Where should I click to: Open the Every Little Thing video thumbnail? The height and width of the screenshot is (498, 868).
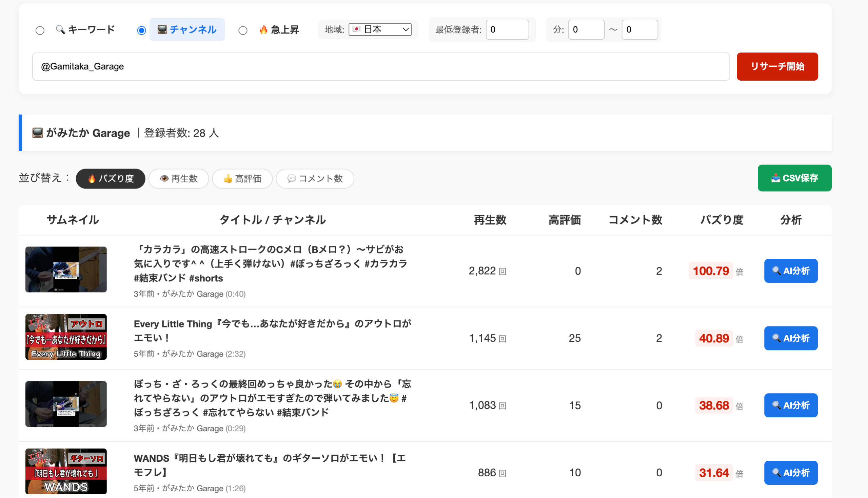coord(66,337)
